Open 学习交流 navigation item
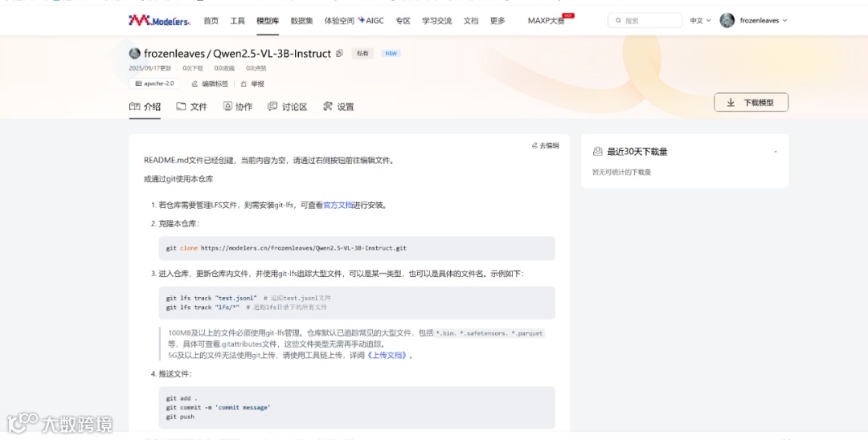The width and height of the screenshot is (868, 440). coord(436,20)
